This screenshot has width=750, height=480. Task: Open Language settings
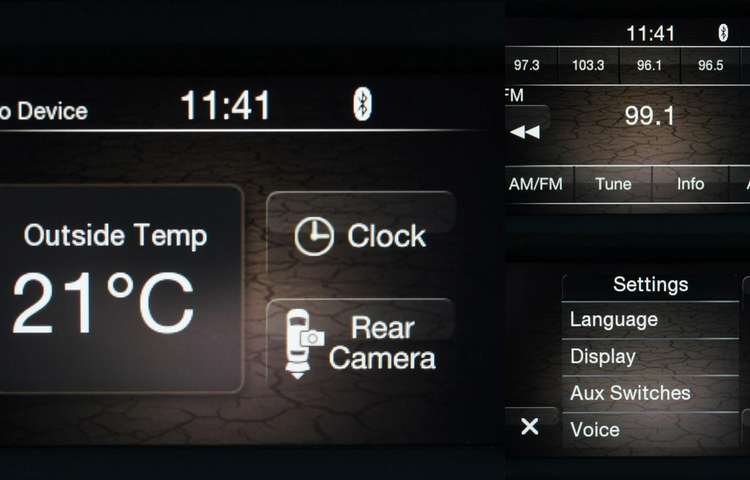(651, 320)
